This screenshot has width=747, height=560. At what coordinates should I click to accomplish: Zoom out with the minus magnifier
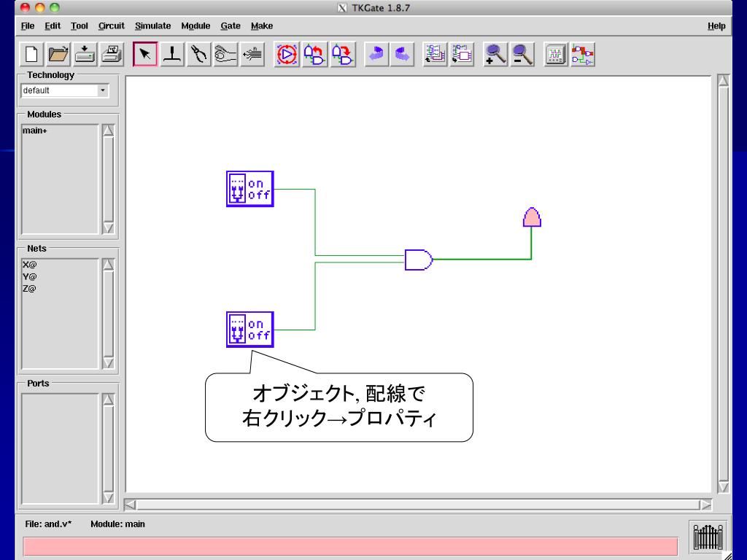coord(522,54)
